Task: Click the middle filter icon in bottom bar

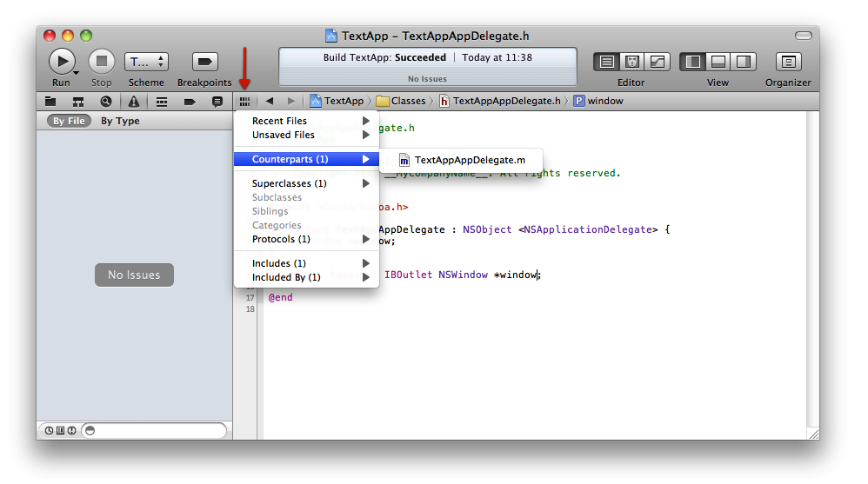Action: [x=60, y=430]
